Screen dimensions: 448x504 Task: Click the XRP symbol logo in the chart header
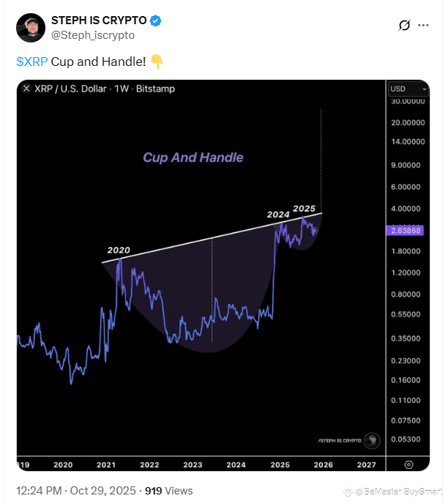tap(27, 89)
